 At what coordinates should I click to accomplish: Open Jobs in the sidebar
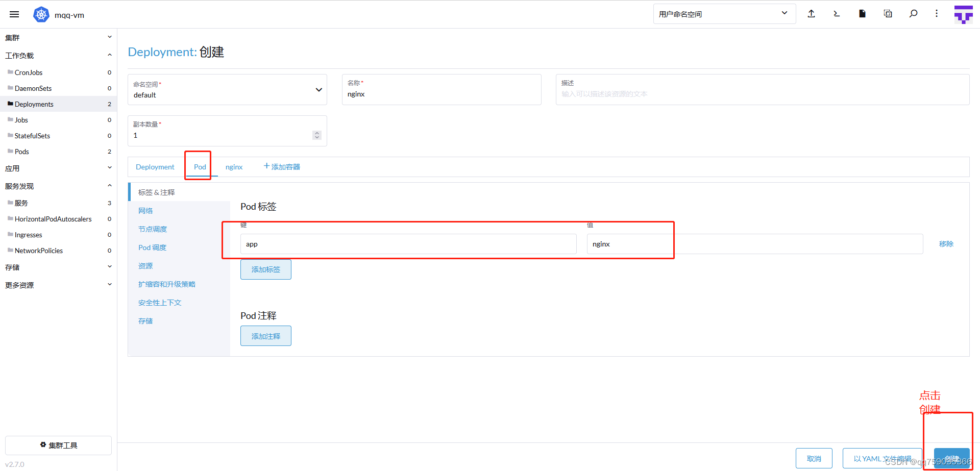58,120
